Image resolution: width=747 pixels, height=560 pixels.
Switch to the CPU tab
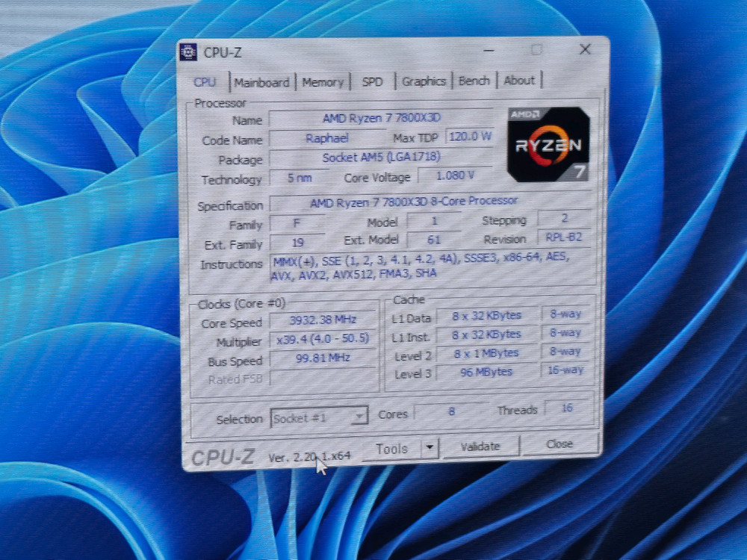pyautogui.click(x=205, y=82)
